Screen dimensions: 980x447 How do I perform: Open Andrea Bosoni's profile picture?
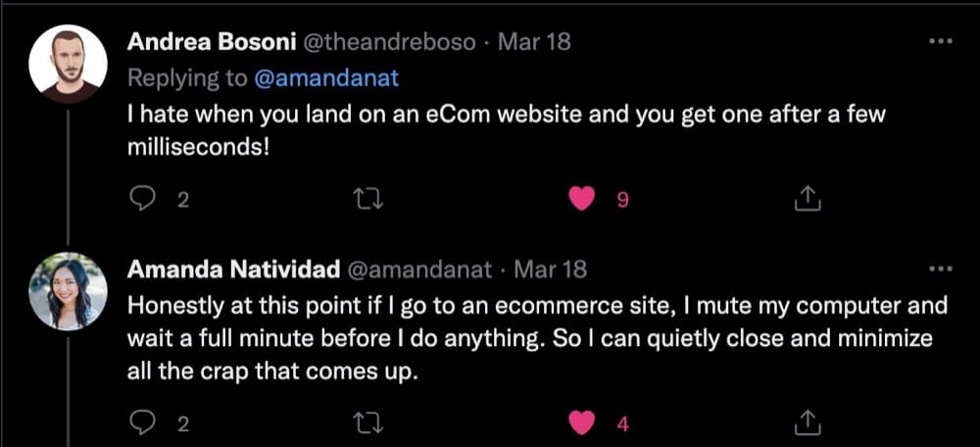(x=68, y=64)
